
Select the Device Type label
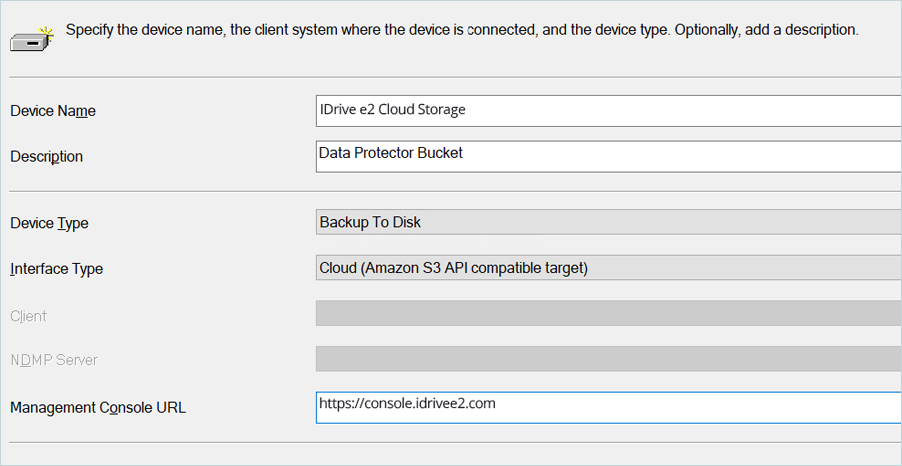49,223
